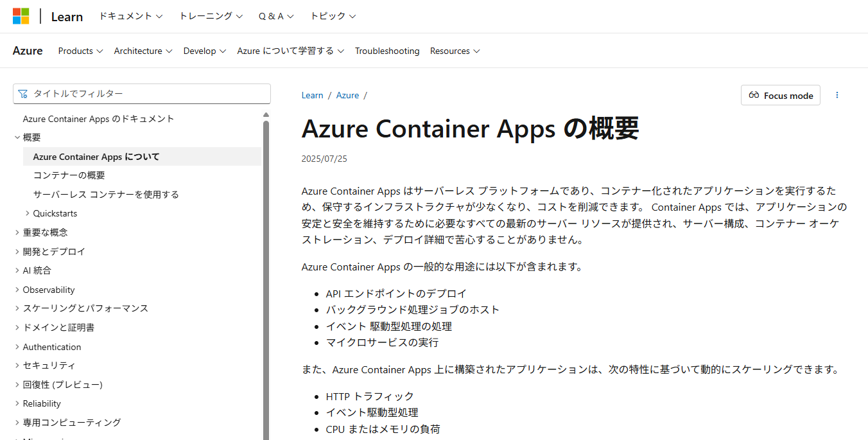Expand the Quickstarts tree node

[55, 213]
